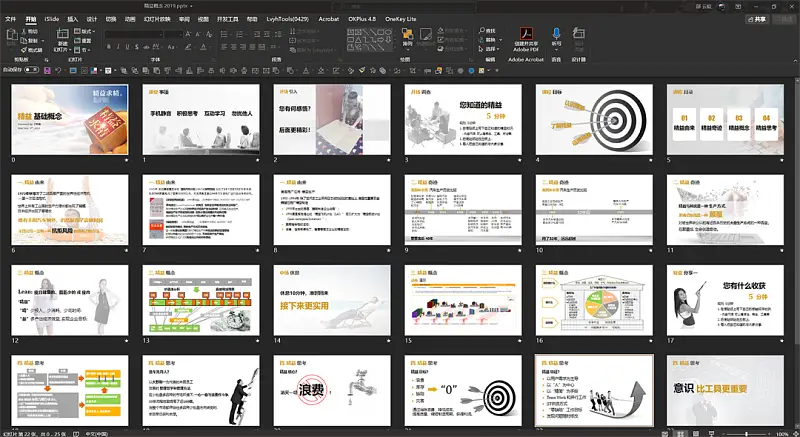Click the search box in title bar
This screenshot has height=437, width=800.
tap(405, 6)
